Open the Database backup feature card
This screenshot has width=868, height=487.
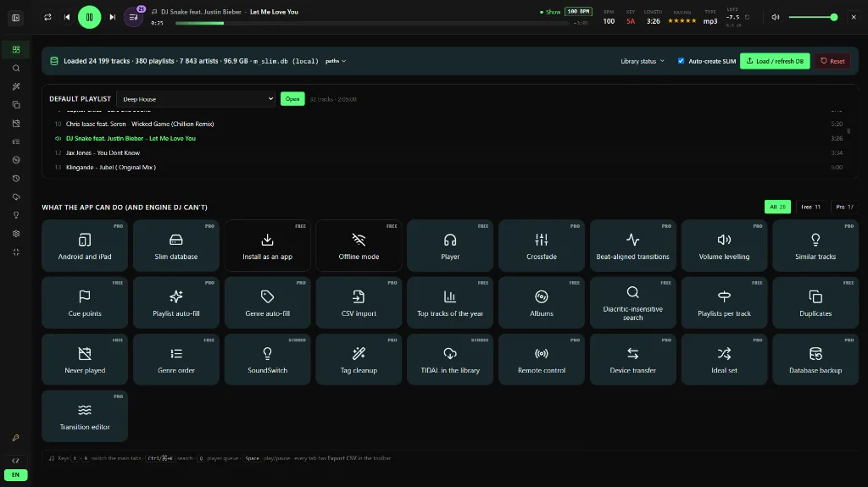pos(815,360)
